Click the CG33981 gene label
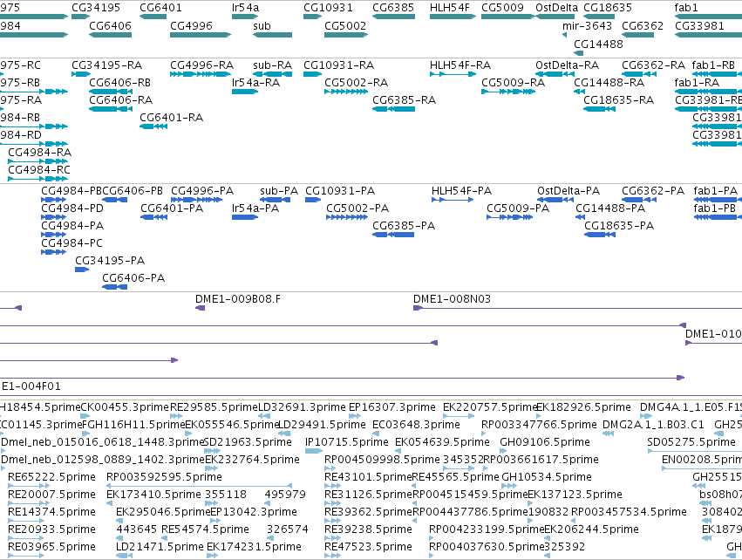 699,25
